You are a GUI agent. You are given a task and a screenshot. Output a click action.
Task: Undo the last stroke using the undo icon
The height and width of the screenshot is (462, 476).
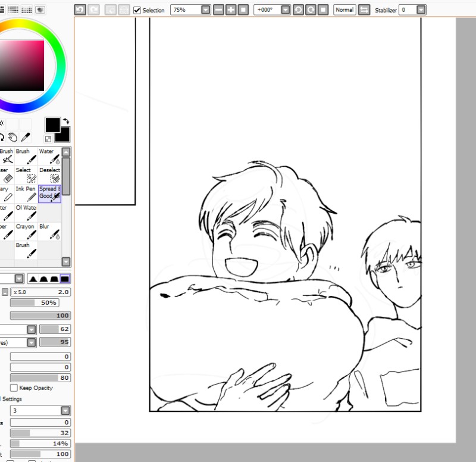(80, 10)
